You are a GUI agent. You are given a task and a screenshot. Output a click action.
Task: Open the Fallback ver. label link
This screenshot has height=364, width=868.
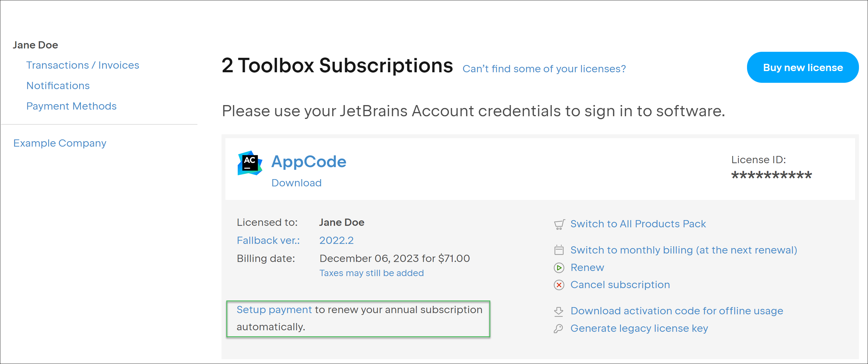(268, 240)
